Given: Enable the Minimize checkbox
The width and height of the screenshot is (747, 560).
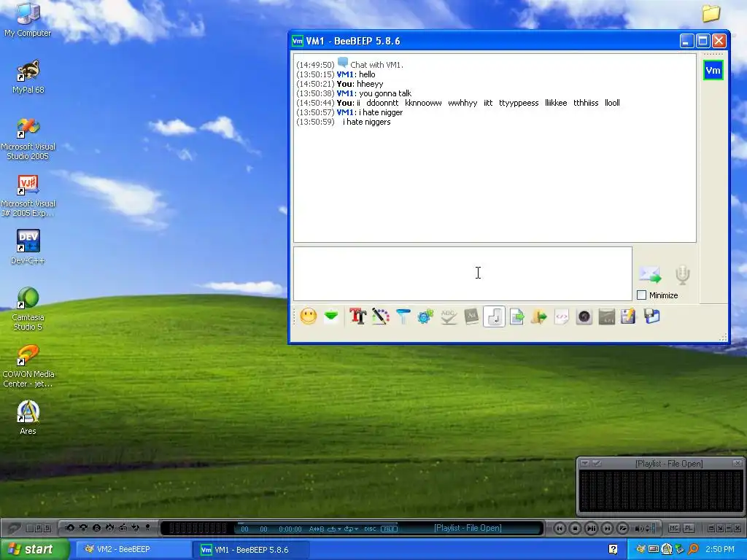Looking at the screenshot, I should click(642, 295).
